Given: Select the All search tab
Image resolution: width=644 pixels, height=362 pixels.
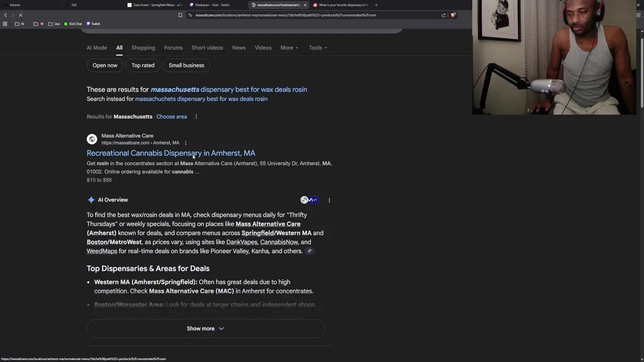Looking at the screenshot, I should (119, 48).
